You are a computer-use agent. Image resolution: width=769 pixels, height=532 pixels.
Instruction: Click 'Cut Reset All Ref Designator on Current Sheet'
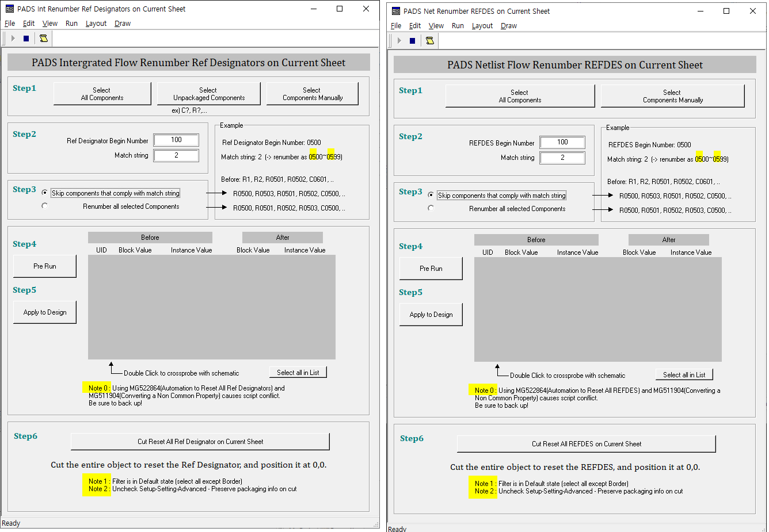coord(200,442)
